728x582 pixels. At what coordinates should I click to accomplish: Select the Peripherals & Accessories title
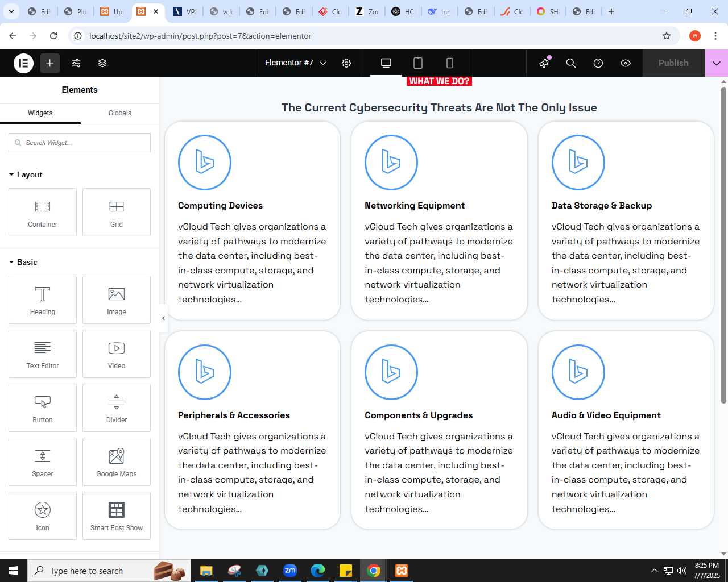pyautogui.click(x=234, y=415)
